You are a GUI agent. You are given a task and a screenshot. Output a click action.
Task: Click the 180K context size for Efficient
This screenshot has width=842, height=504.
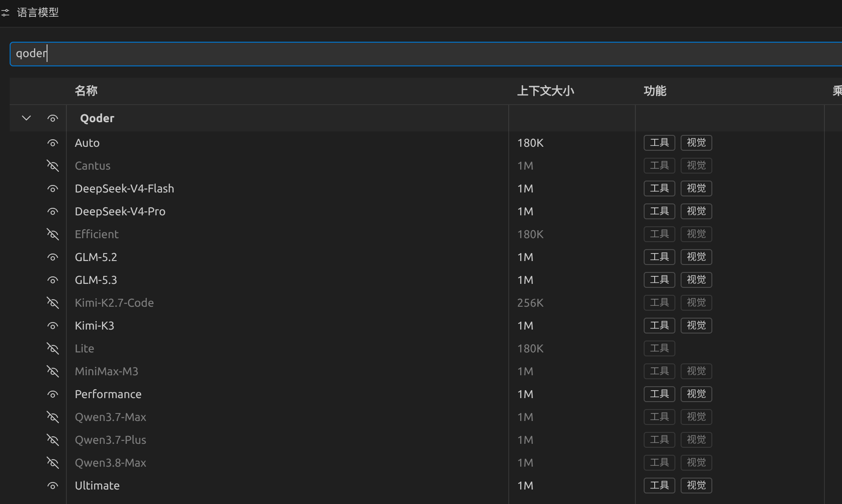click(x=530, y=234)
